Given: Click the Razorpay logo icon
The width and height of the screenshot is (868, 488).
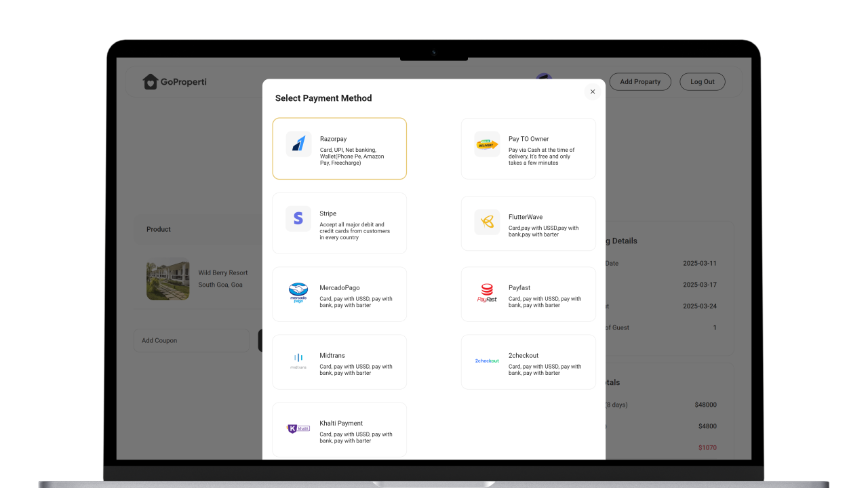Looking at the screenshot, I should [298, 144].
